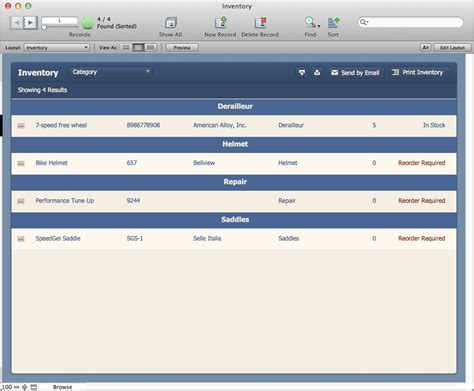Open the detail icon for Bike Helmet
474x391 pixels.
pos(21,163)
